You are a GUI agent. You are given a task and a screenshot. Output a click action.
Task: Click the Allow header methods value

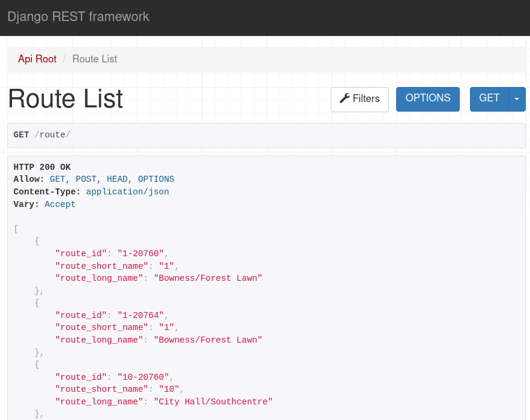pos(112,179)
